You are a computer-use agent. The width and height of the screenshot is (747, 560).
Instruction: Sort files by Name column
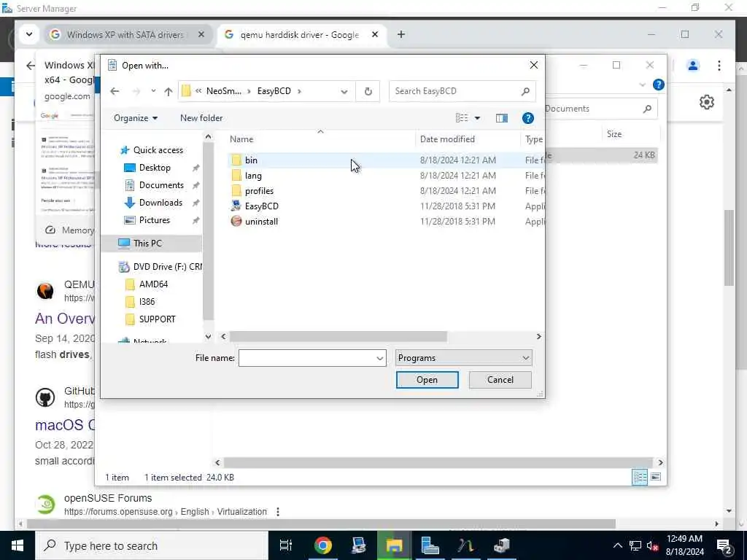coord(241,139)
